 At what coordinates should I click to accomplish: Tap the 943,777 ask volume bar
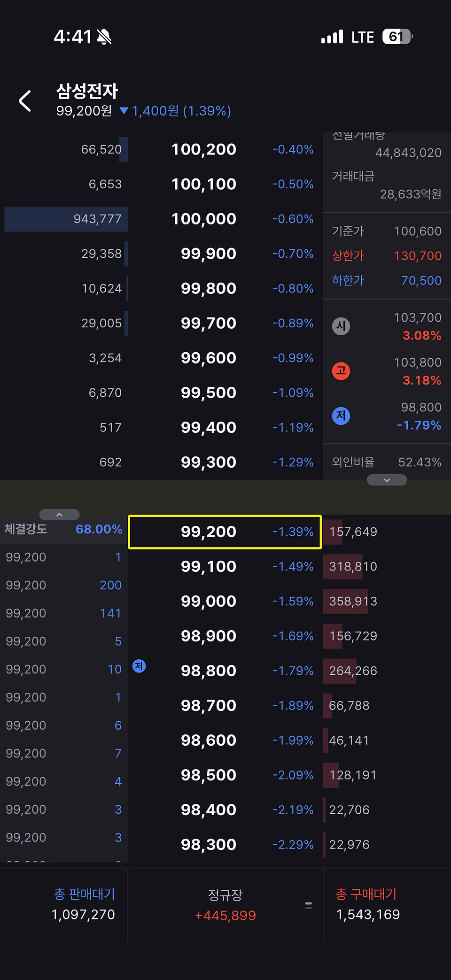(66, 219)
